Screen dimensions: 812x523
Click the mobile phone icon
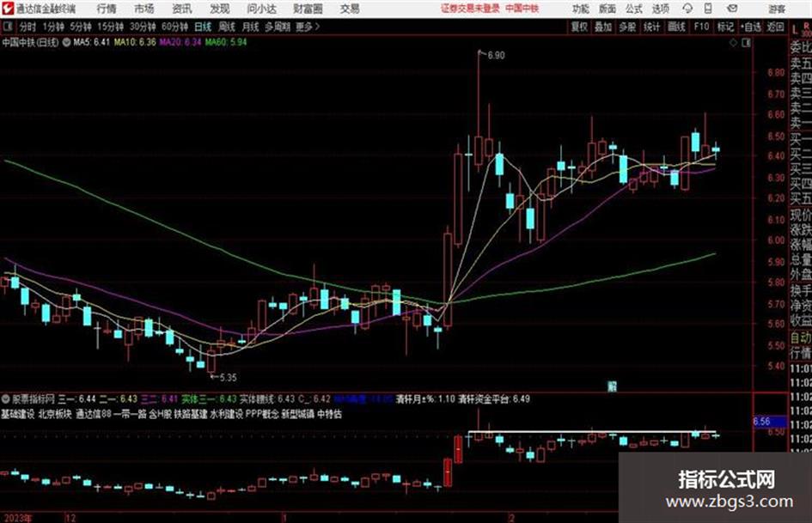point(708,9)
